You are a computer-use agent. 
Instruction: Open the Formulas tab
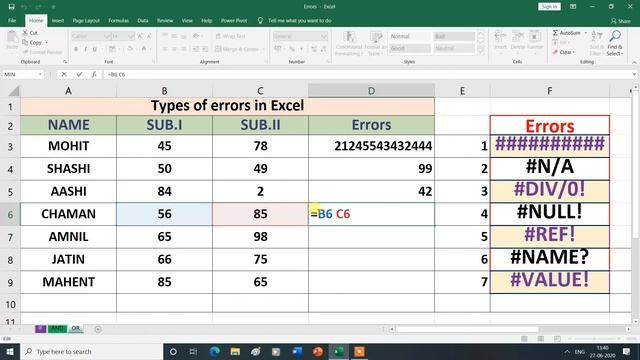coord(118,20)
